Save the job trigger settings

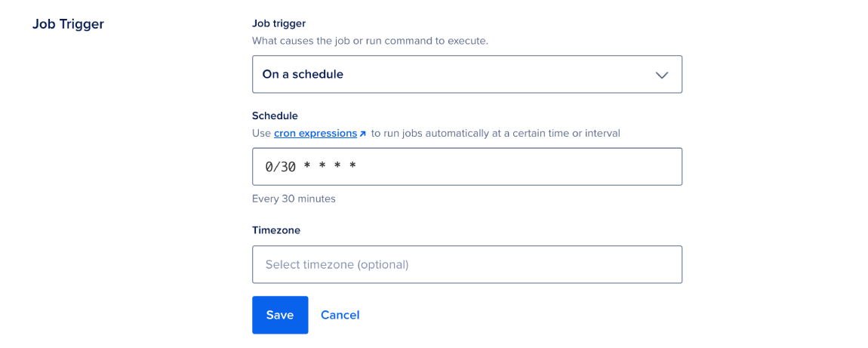click(280, 315)
